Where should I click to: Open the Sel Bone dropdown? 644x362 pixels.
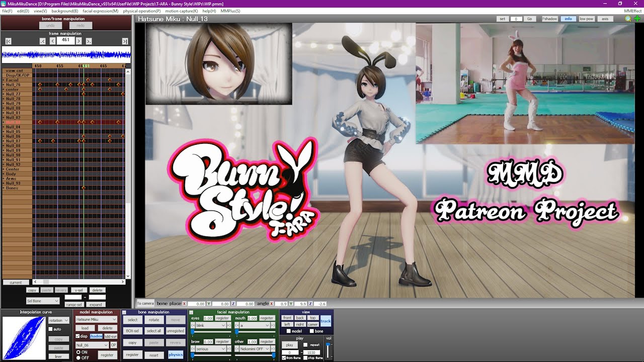[x=43, y=301]
